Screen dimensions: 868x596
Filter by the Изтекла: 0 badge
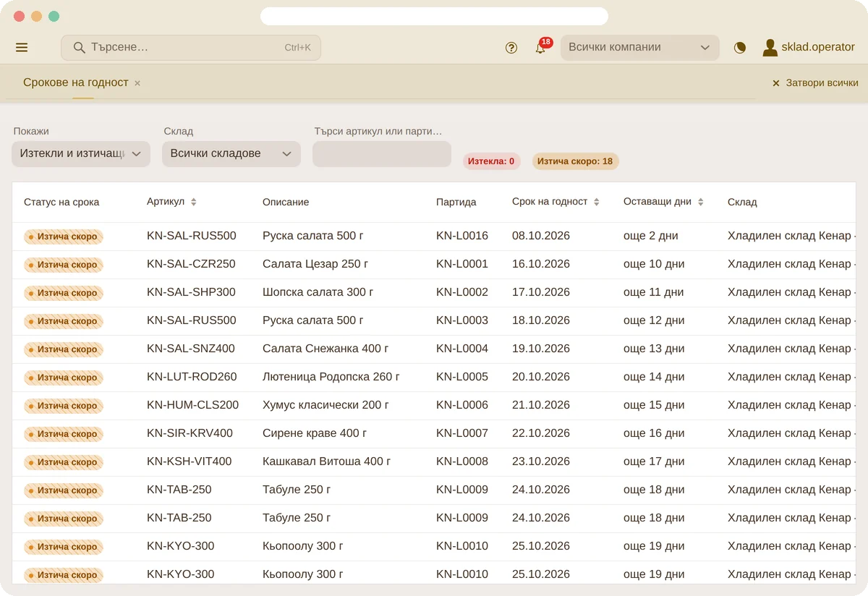492,161
